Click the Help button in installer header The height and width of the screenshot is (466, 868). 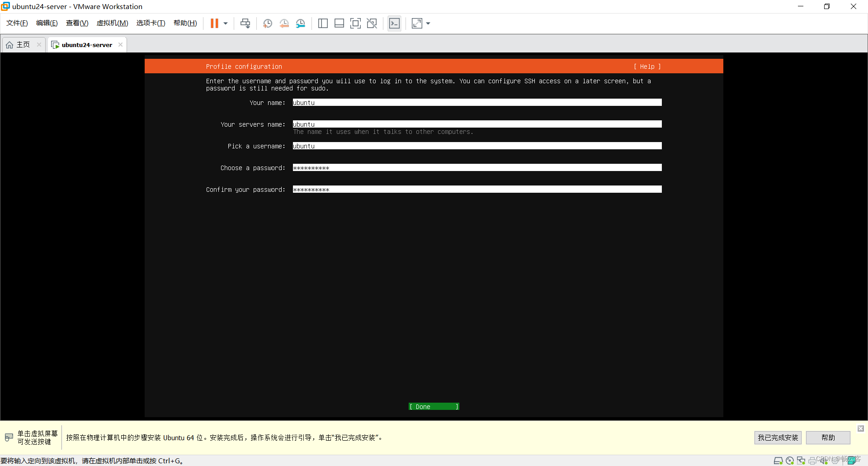647,67
